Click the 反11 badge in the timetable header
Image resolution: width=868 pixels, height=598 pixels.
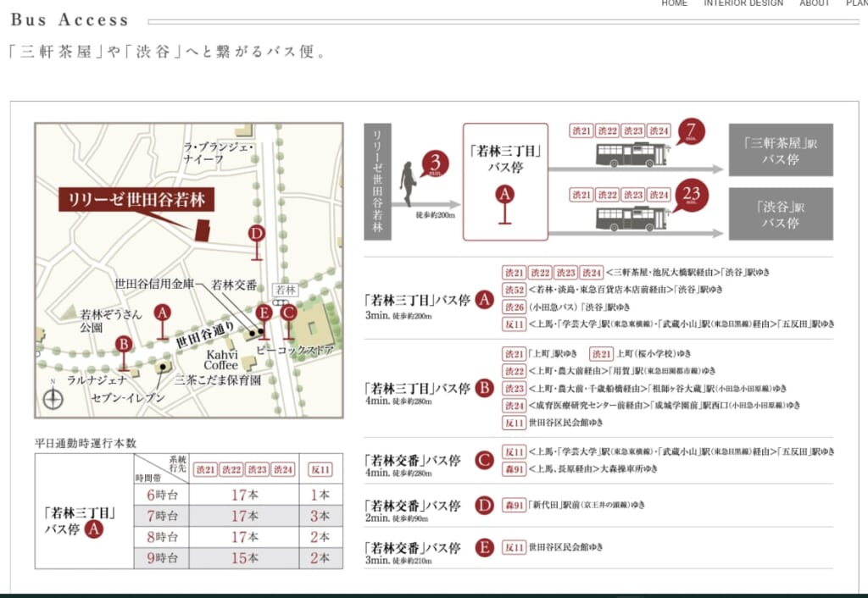320,469
